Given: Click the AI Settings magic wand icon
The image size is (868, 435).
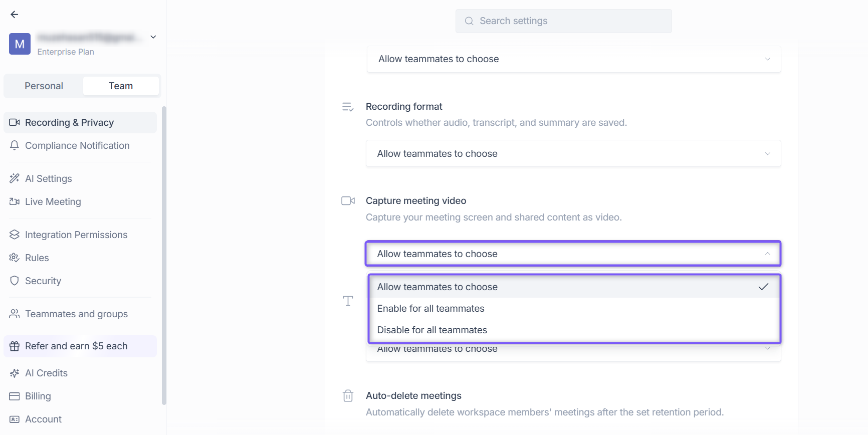Looking at the screenshot, I should [15, 178].
